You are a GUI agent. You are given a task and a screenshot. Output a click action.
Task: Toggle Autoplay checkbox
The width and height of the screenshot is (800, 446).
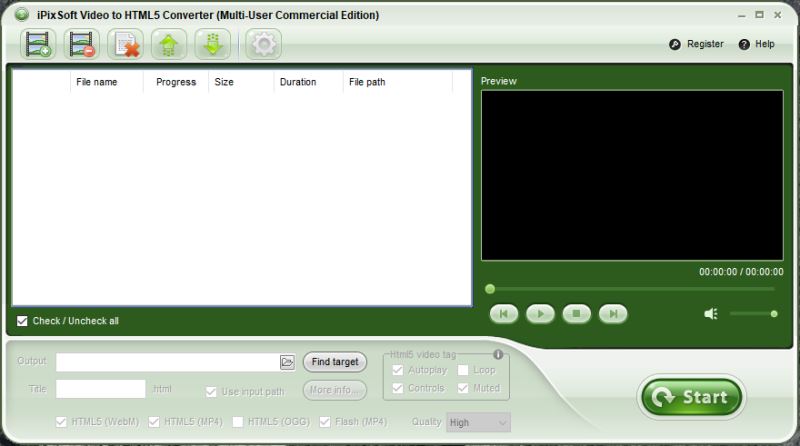[x=397, y=370]
